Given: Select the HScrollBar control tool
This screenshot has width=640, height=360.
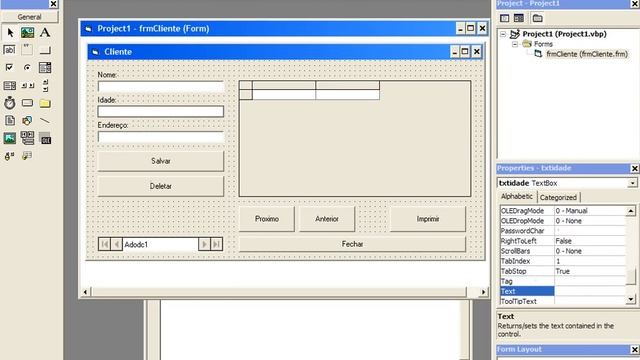Looking at the screenshot, I should [27, 85].
